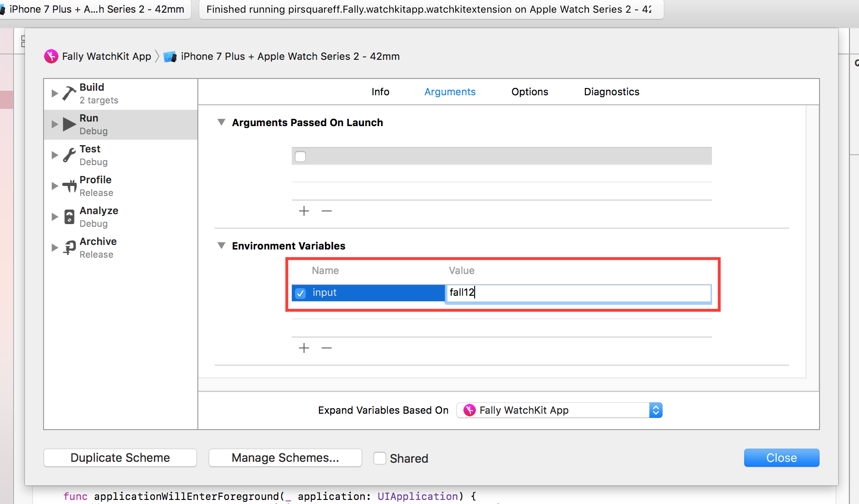Select the Archive Release row

pyautogui.click(x=121, y=248)
